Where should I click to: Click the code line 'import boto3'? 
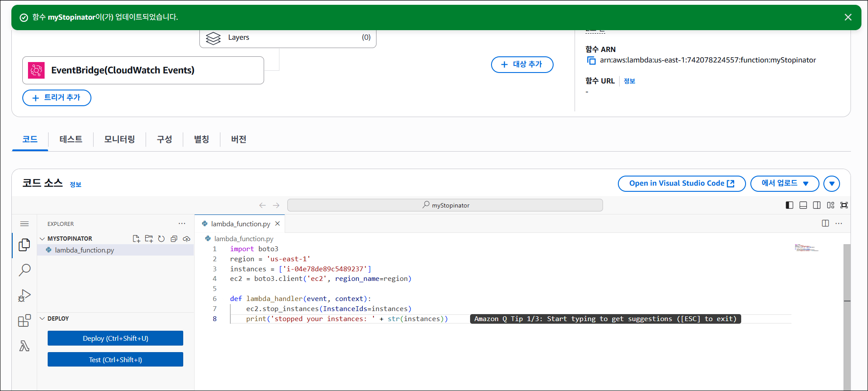click(x=254, y=249)
